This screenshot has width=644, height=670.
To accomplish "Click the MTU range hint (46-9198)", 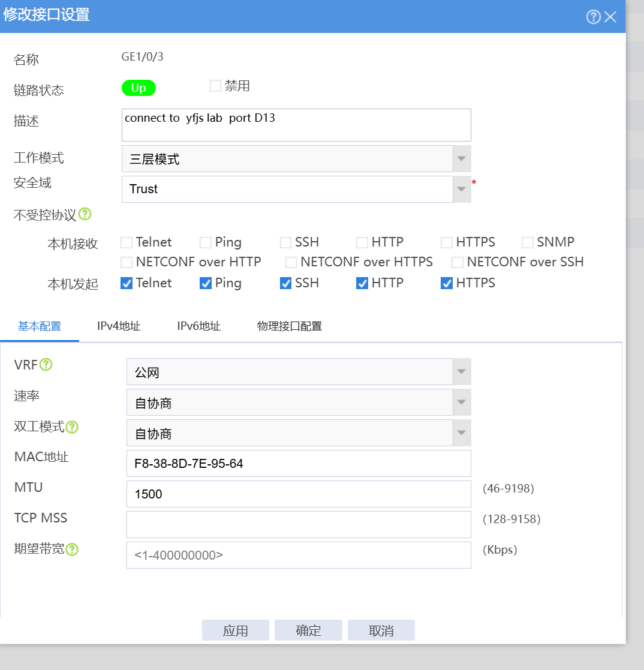I will pos(508,488).
